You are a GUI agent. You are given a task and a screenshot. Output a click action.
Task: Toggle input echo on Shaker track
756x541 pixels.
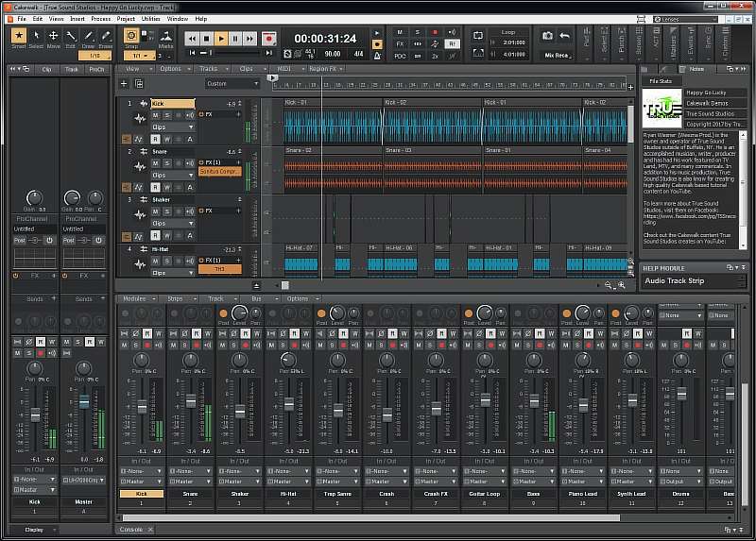coord(190,211)
